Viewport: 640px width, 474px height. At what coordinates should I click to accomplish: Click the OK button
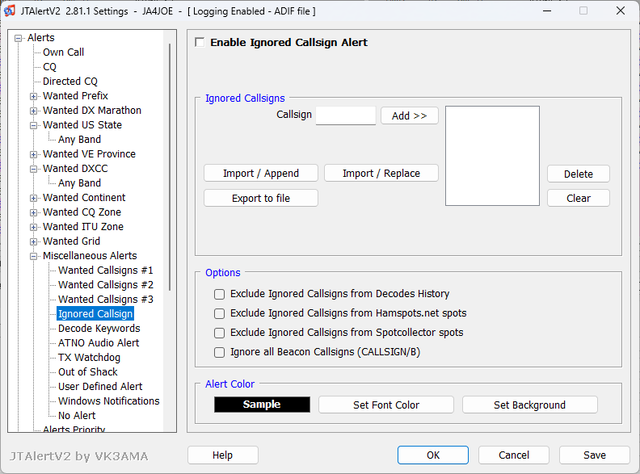click(x=433, y=455)
